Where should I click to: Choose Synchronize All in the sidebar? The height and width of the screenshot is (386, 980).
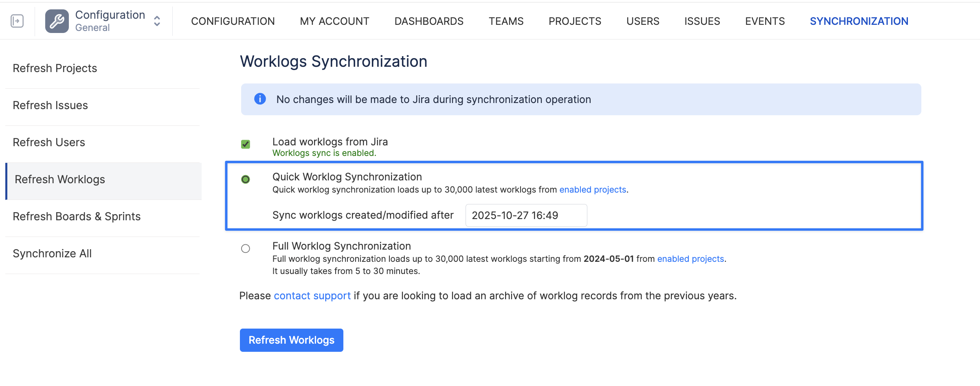pyautogui.click(x=52, y=254)
